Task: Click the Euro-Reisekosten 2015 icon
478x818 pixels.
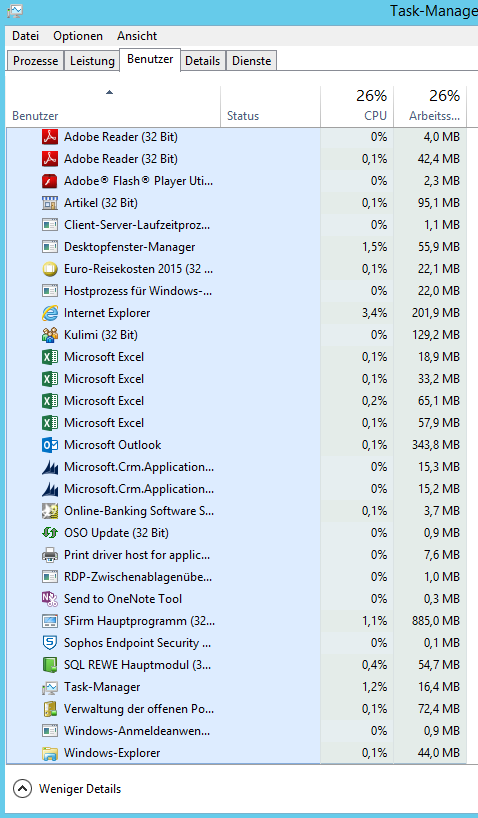Action: click(x=50, y=269)
